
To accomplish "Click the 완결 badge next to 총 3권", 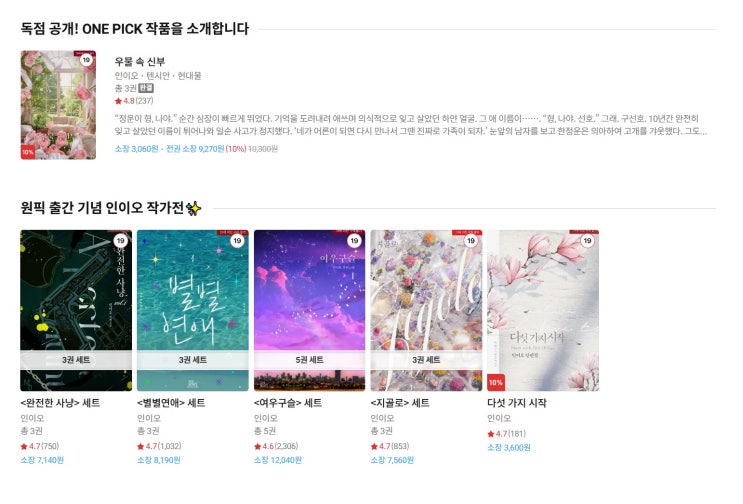I will point(146,88).
